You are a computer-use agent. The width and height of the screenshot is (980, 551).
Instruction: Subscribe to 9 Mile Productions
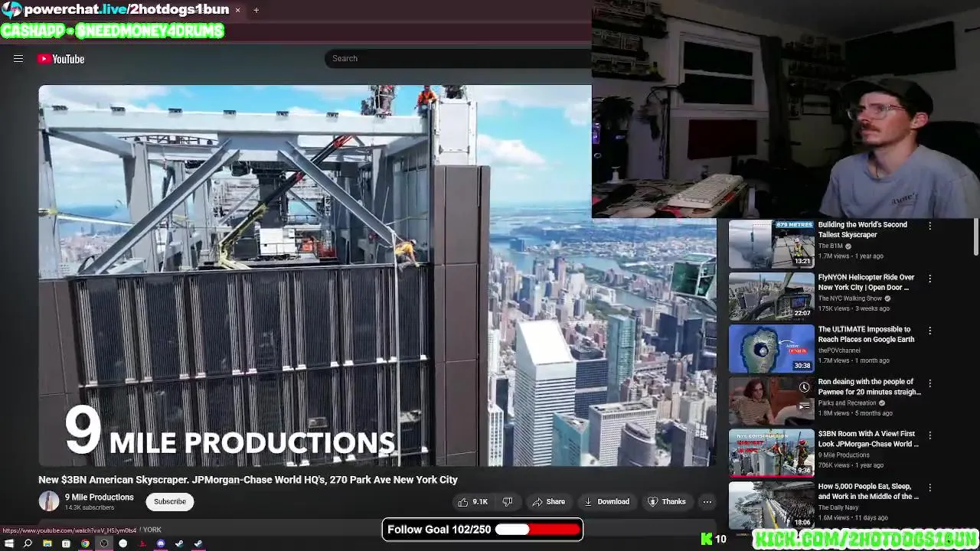click(x=170, y=502)
